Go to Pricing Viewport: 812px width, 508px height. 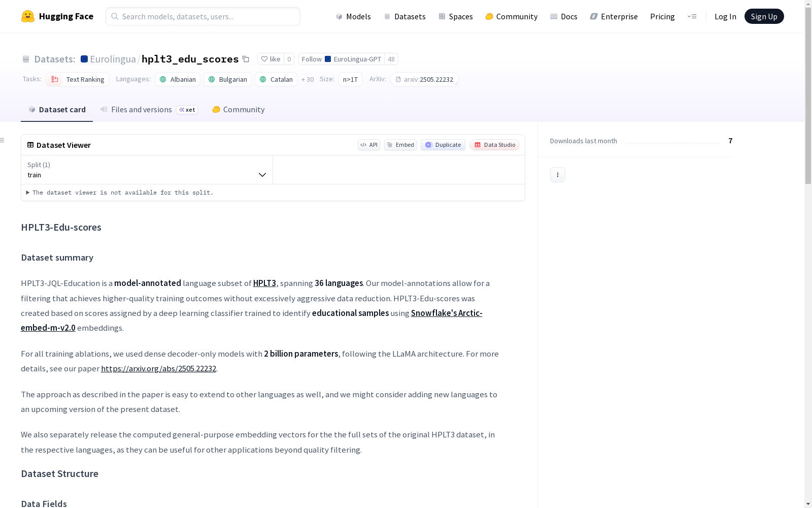pyautogui.click(x=662, y=16)
